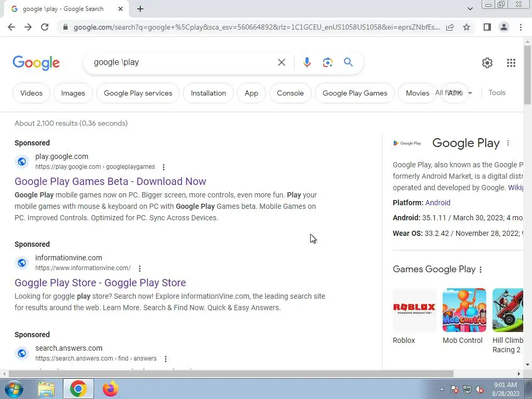Viewport: 532px width, 399px height.
Task: Open Google Play Games Beta link
Action: (110, 181)
